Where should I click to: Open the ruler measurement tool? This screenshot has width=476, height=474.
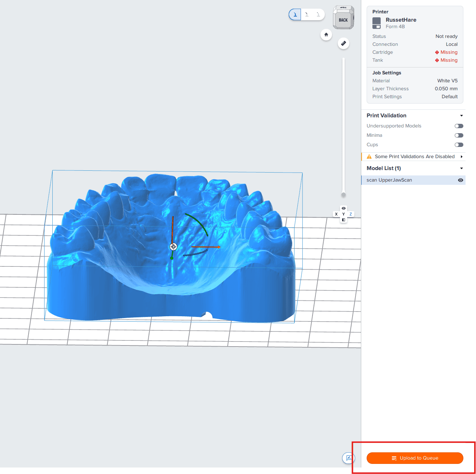pos(343,43)
